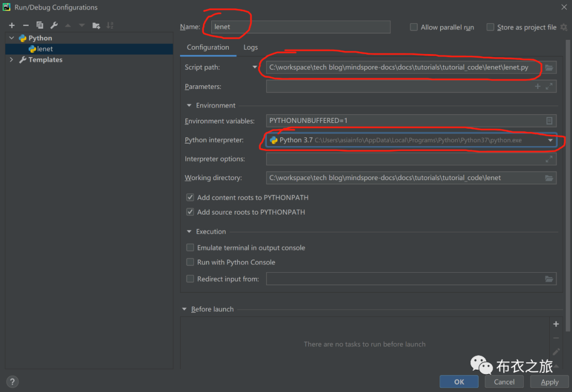Collapse the Python configurations tree node
572x392 pixels.
click(x=12, y=38)
